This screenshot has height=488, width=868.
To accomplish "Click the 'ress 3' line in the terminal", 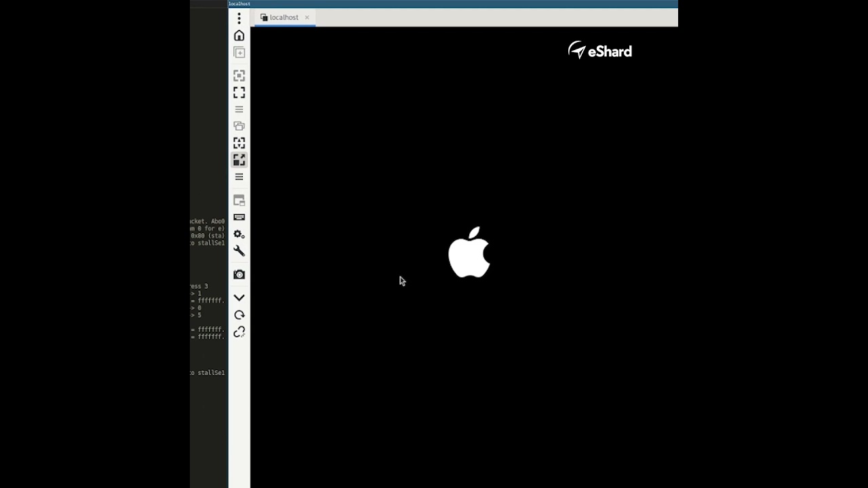I will coord(199,287).
